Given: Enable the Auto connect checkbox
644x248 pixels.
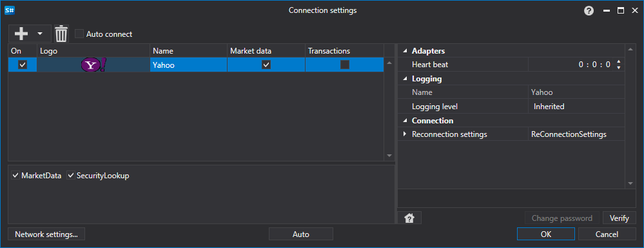Looking at the screenshot, I should click(79, 34).
